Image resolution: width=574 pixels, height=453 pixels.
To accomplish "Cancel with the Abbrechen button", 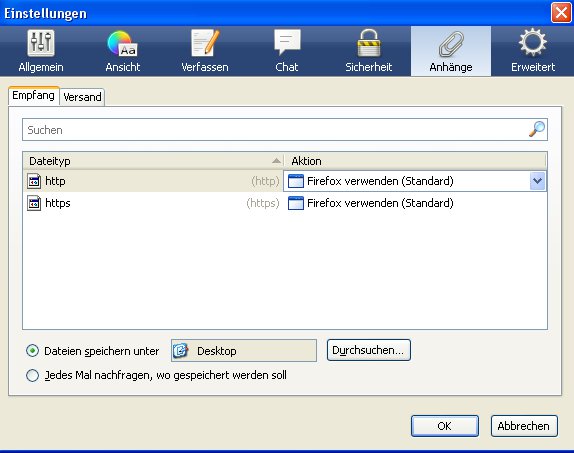I will tap(524, 426).
